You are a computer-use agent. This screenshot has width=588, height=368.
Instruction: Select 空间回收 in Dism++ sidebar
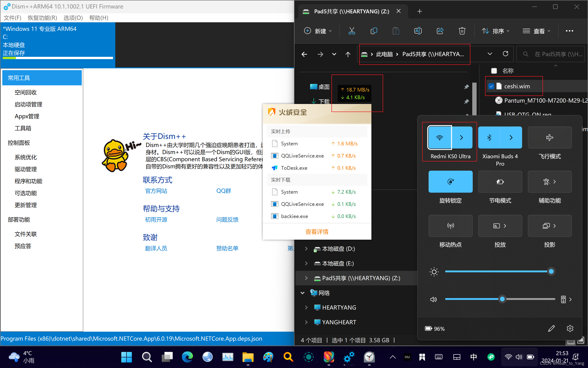pos(25,92)
